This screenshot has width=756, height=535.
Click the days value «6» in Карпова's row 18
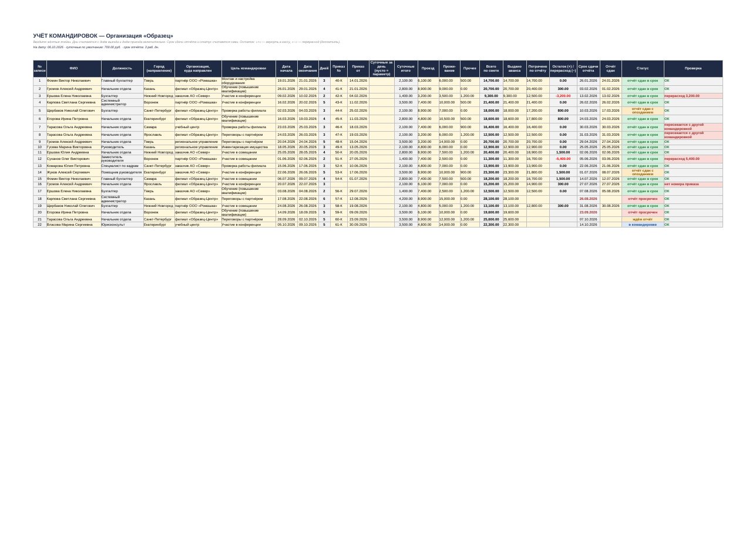coord(324,199)
